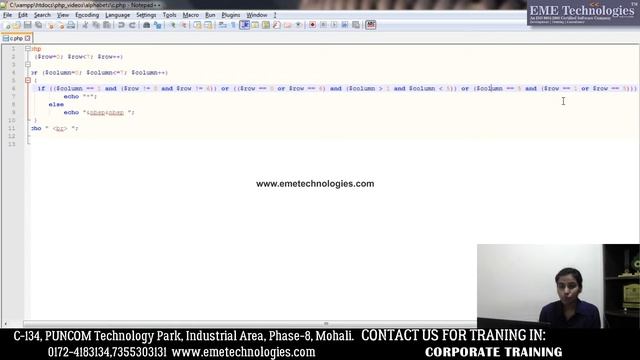The width and height of the screenshot is (640, 360).
Task: Open Find with the binoculars icon
Action: (x=147, y=25)
